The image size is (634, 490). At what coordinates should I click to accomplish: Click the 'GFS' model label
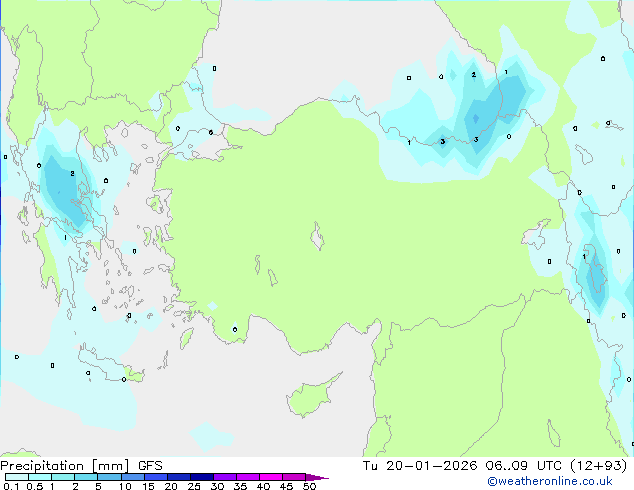[x=150, y=466]
